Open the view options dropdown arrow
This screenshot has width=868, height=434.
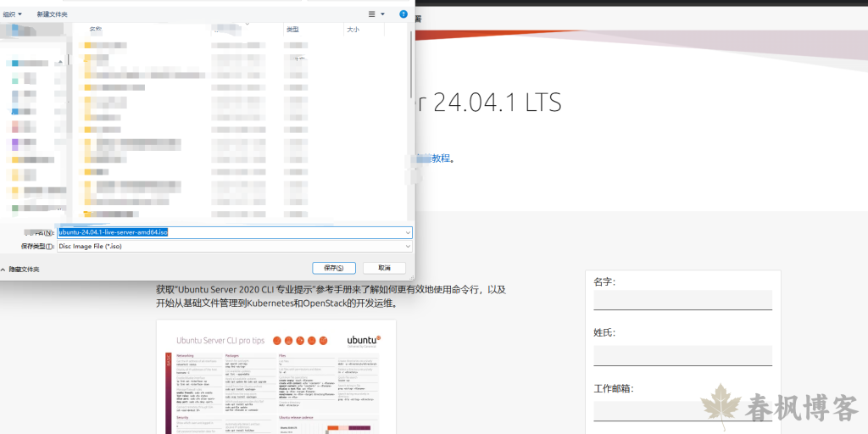pyautogui.click(x=382, y=14)
